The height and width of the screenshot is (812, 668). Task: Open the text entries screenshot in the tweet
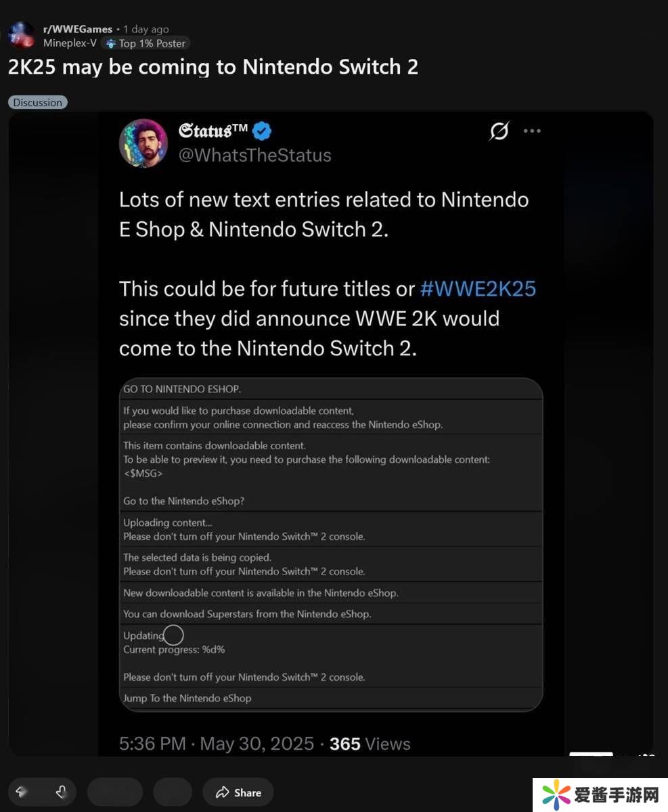point(331,544)
